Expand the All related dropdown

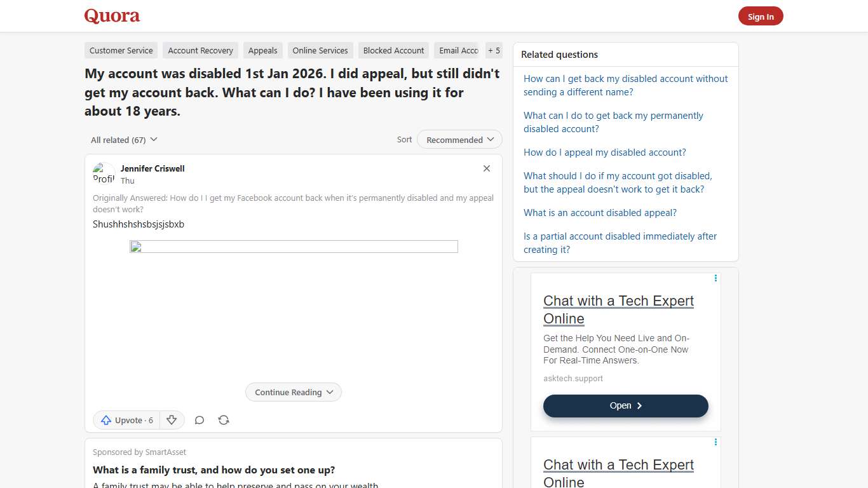click(123, 139)
